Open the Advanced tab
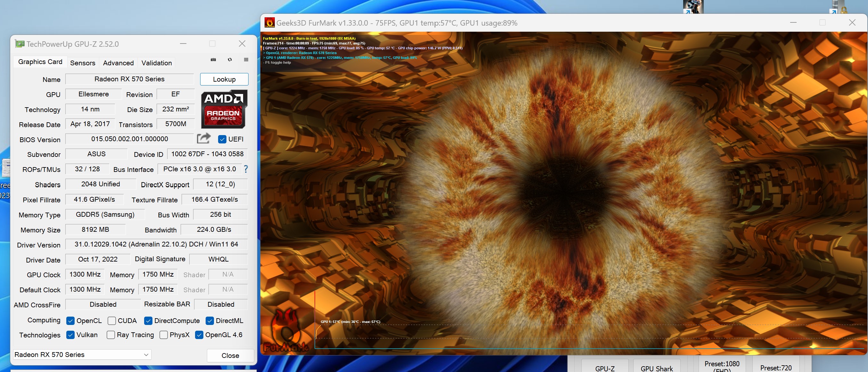 118,63
